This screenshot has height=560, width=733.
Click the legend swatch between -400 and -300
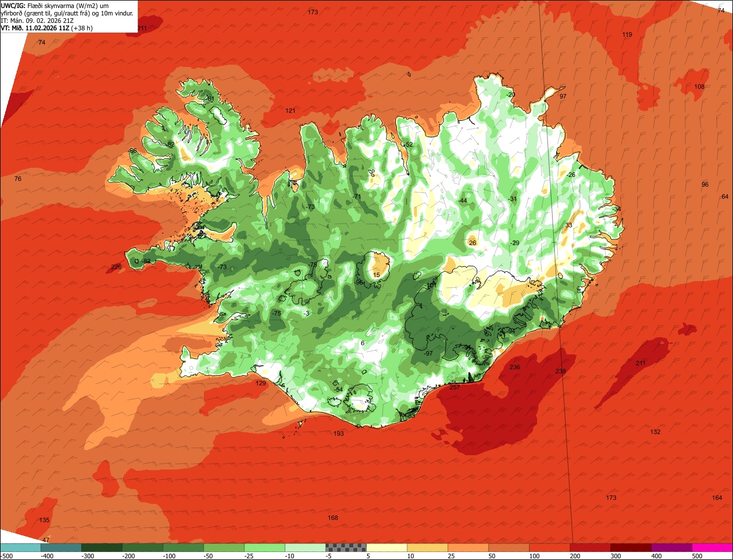pos(61,547)
